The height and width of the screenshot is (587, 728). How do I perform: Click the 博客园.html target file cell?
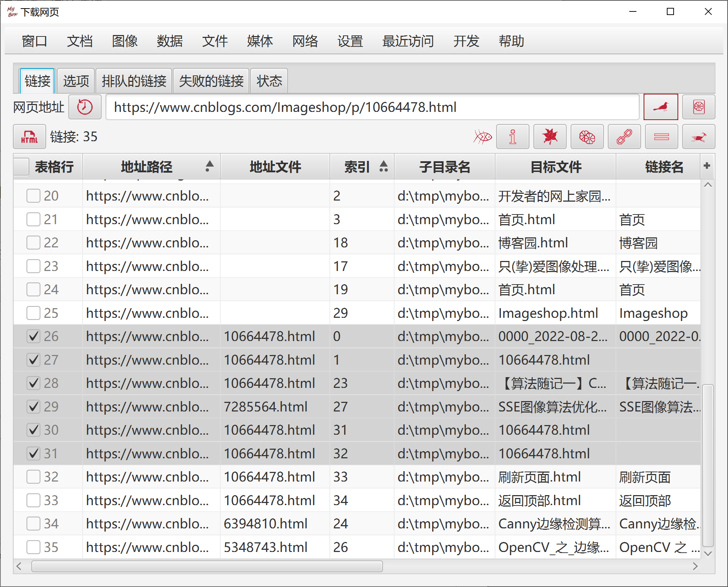click(555, 243)
